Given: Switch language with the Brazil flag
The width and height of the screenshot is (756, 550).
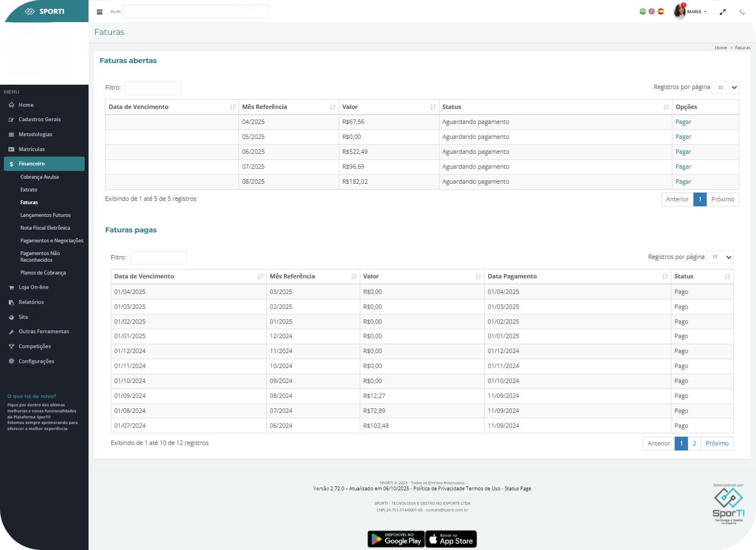Looking at the screenshot, I should pos(643,11).
